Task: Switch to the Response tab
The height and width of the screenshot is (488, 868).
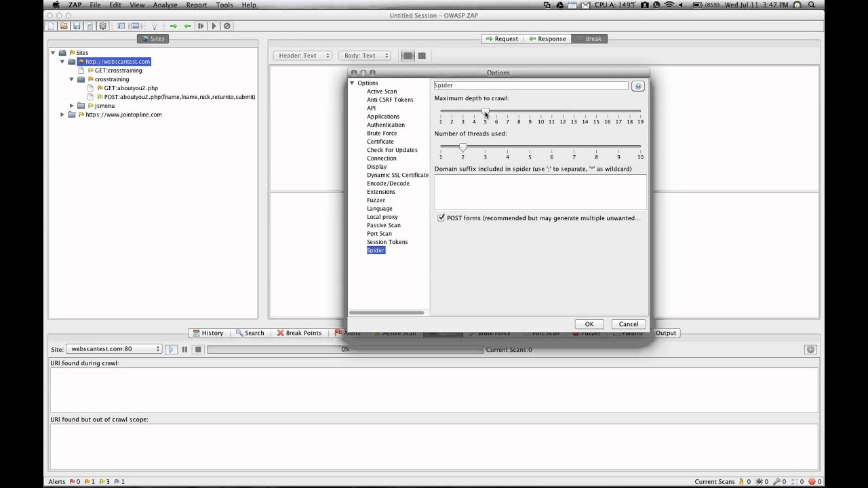Action: point(547,39)
